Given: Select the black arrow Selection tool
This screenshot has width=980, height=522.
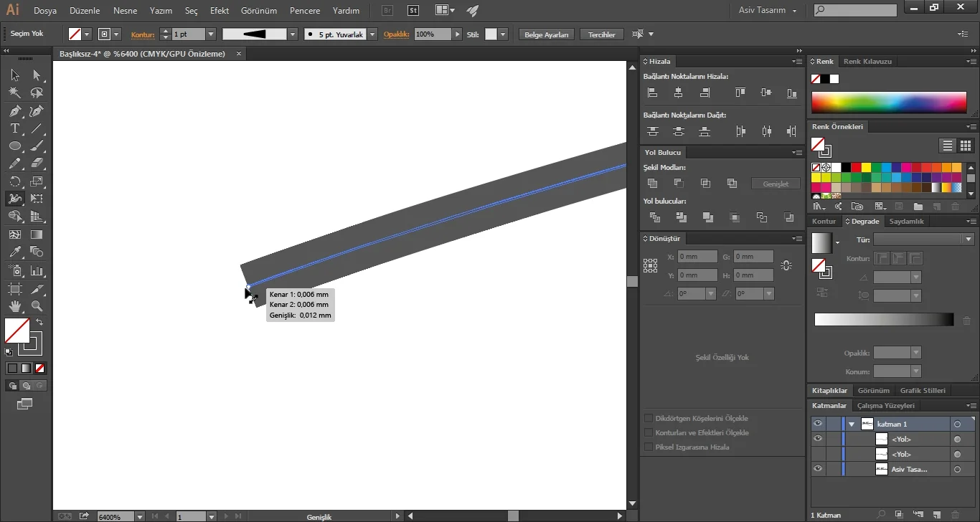Looking at the screenshot, I should point(14,75).
